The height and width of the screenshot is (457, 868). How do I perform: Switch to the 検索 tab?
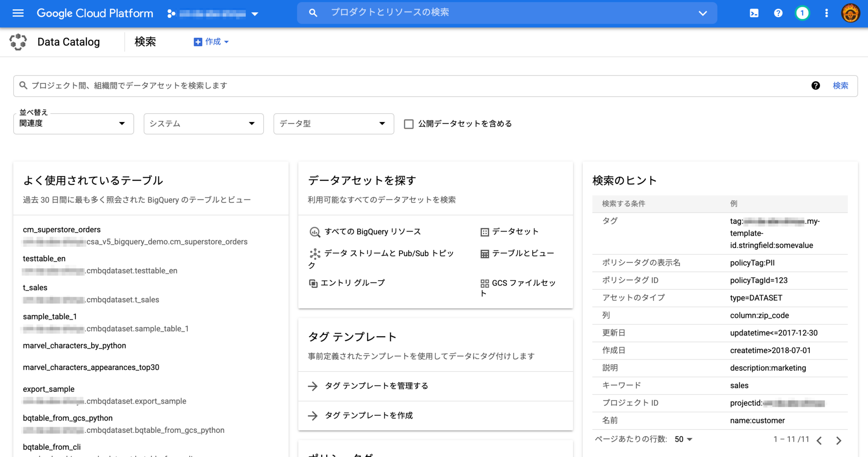tap(145, 42)
